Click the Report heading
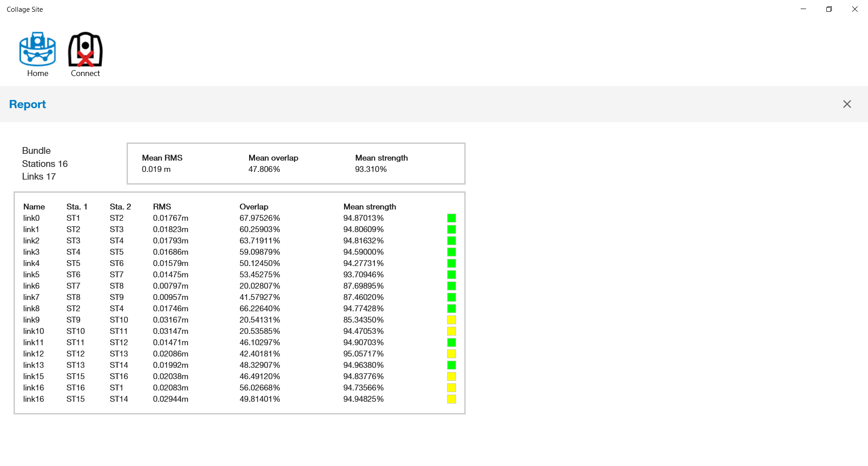The height and width of the screenshot is (466, 868). pyautogui.click(x=28, y=104)
